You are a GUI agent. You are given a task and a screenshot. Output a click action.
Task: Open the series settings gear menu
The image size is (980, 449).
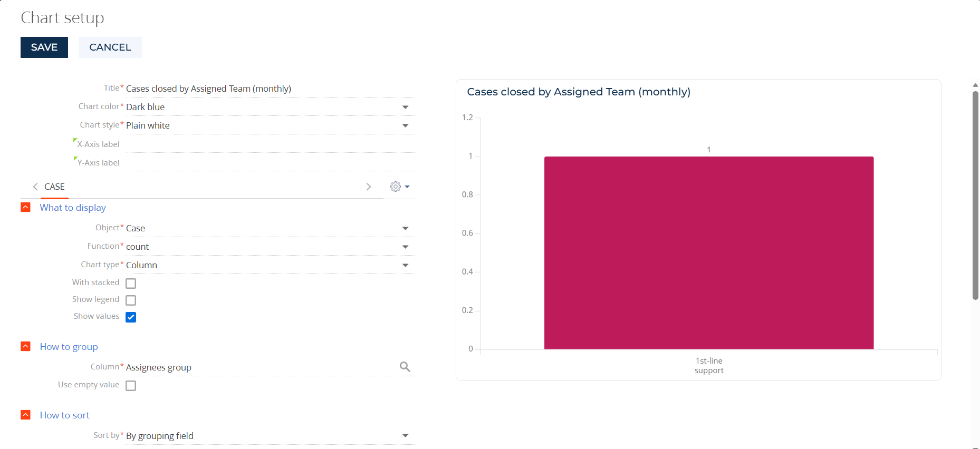click(x=400, y=187)
